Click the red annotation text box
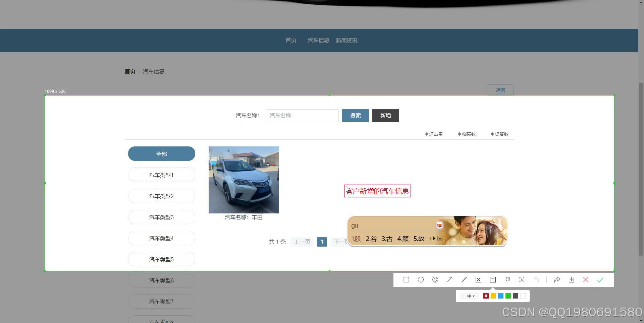644x323 pixels. (378, 191)
